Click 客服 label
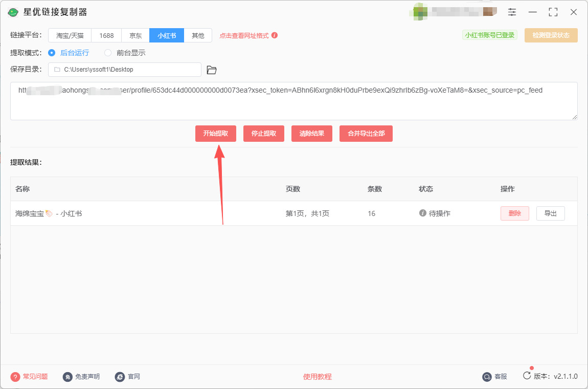The width and height of the screenshot is (588, 389). pos(501,377)
